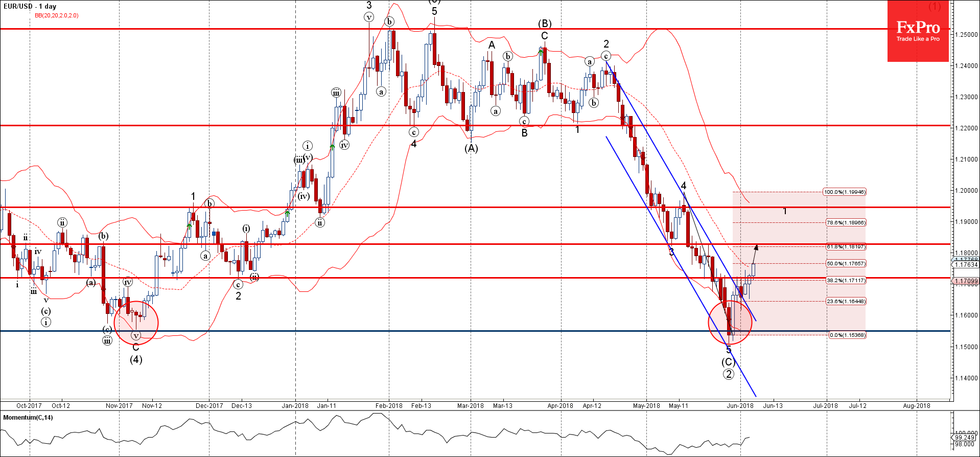
Task: Select the 0.0%(1.15368) Fibonacci level label
Action: [847, 335]
